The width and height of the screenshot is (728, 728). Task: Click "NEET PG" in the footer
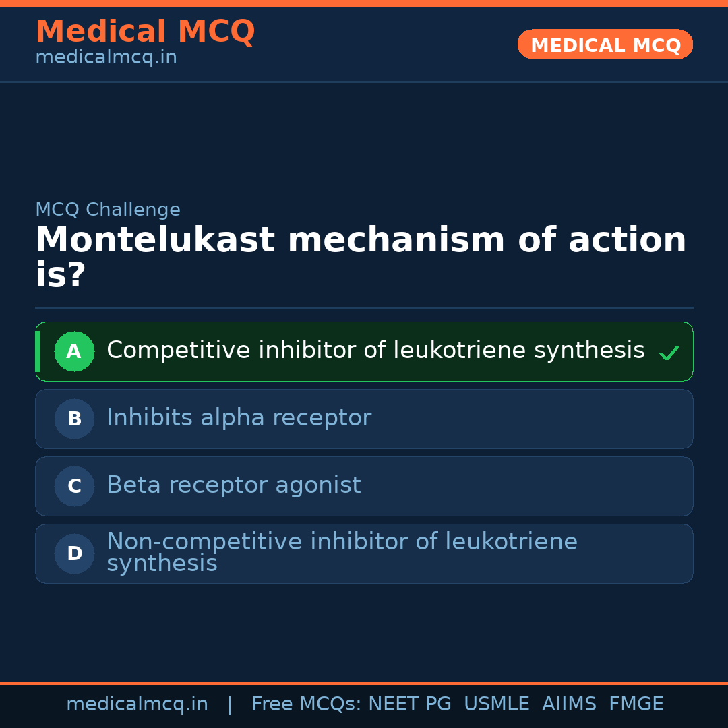coord(410,704)
